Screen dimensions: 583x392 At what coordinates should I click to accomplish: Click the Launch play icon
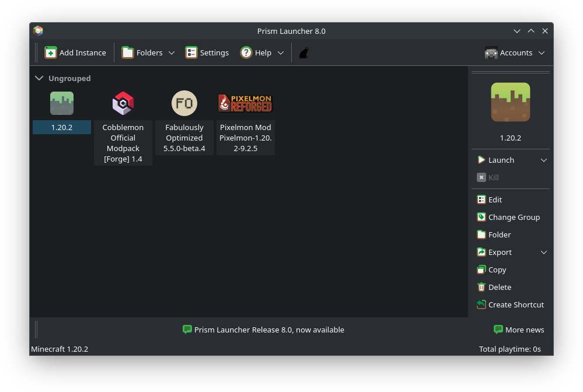pos(481,160)
